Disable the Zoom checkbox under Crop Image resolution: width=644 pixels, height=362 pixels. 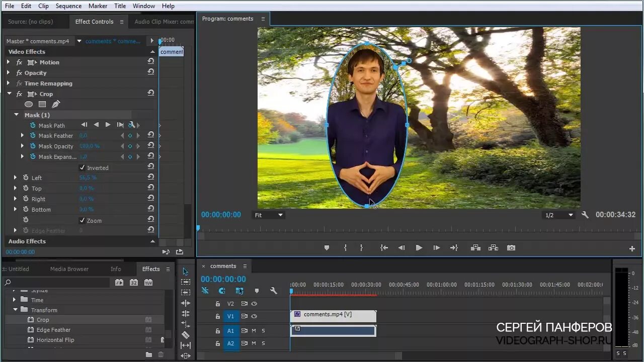tap(83, 220)
